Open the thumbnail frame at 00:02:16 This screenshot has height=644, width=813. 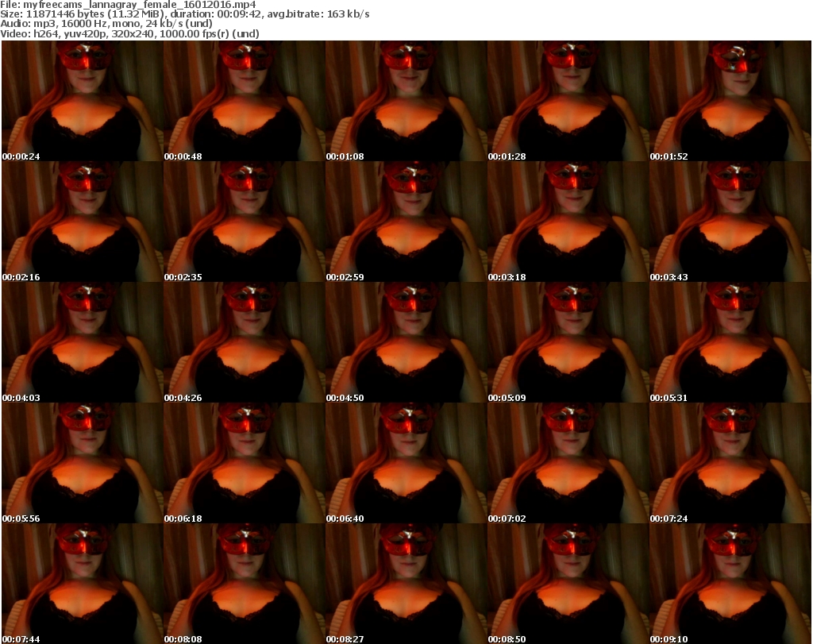(x=83, y=222)
